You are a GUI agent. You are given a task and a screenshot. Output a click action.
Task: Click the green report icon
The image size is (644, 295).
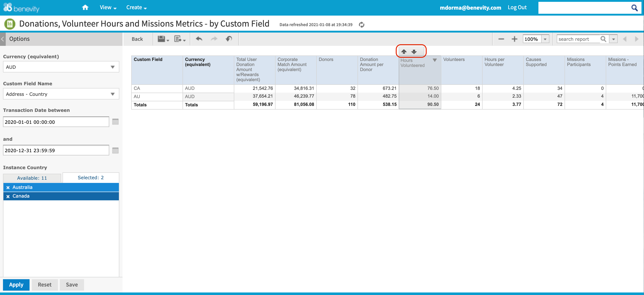[10, 24]
